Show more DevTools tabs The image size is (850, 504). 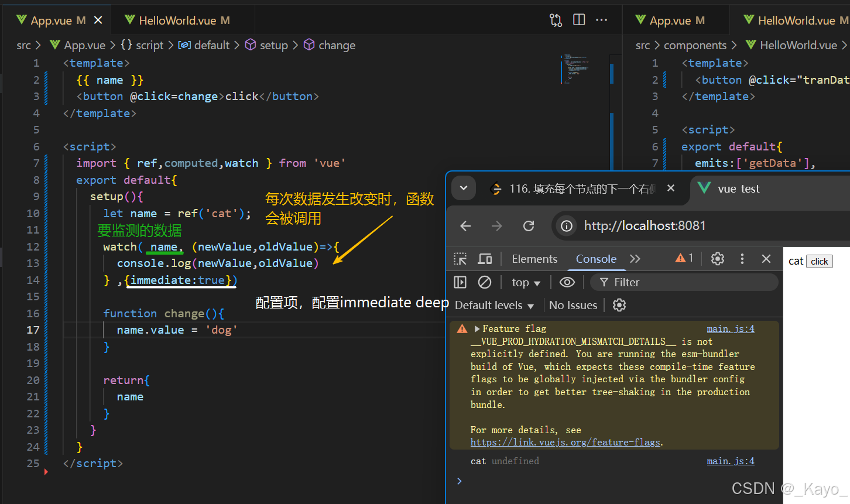[x=635, y=259]
